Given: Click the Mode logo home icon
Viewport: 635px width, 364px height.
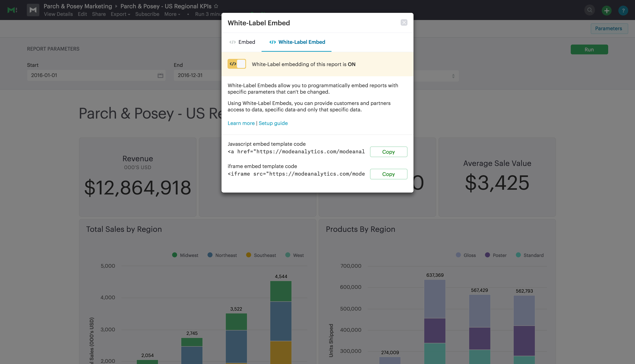Looking at the screenshot, I should 12,10.
